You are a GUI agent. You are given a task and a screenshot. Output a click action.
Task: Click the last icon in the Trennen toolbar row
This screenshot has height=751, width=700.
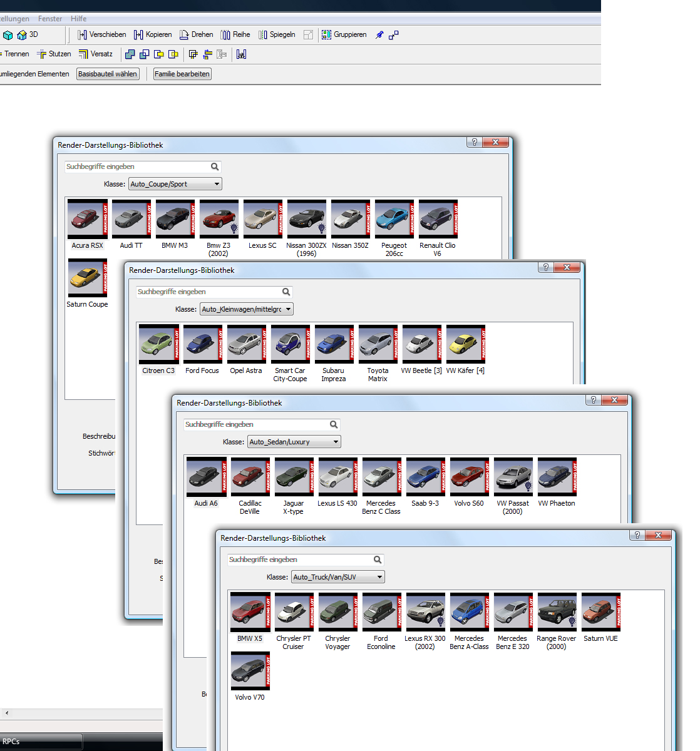[x=241, y=54]
